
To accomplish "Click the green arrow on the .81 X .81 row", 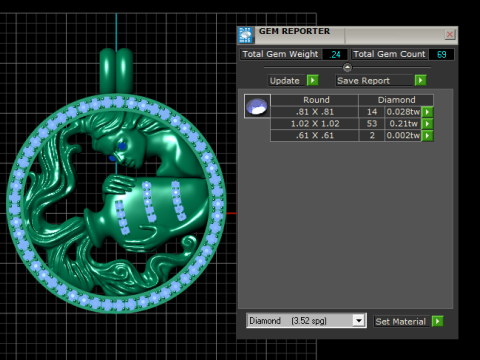I will (427, 112).
